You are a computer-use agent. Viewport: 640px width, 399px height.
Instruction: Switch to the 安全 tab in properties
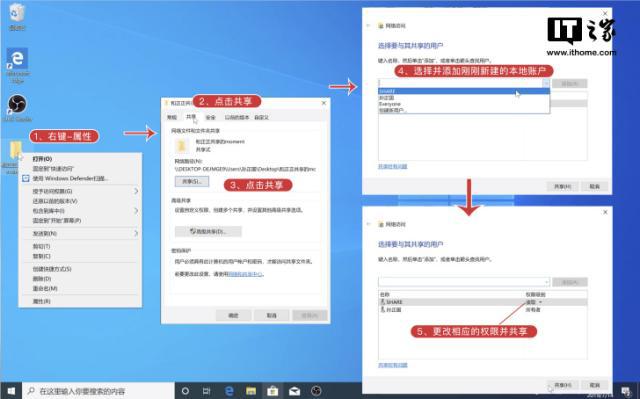(210, 117)
